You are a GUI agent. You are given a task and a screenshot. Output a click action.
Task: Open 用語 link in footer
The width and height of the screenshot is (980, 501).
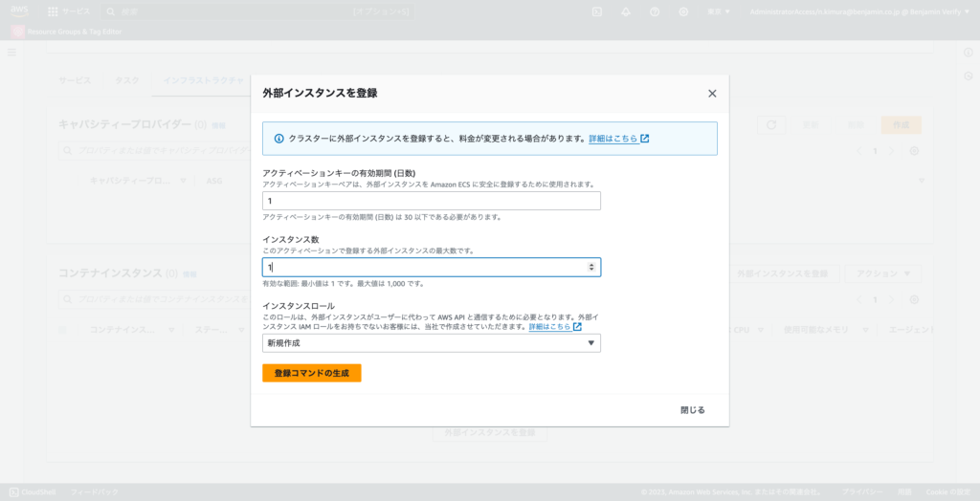(905, 492)
